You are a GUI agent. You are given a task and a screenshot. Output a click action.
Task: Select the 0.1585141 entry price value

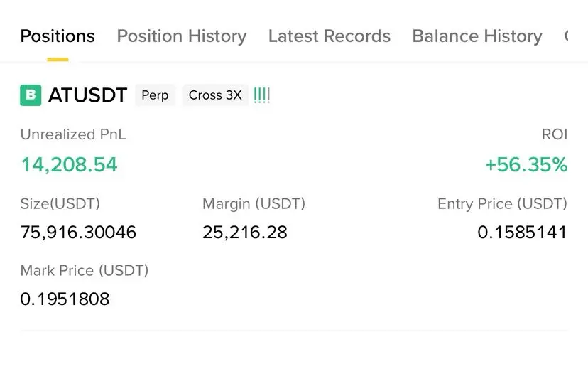point(523,232)
